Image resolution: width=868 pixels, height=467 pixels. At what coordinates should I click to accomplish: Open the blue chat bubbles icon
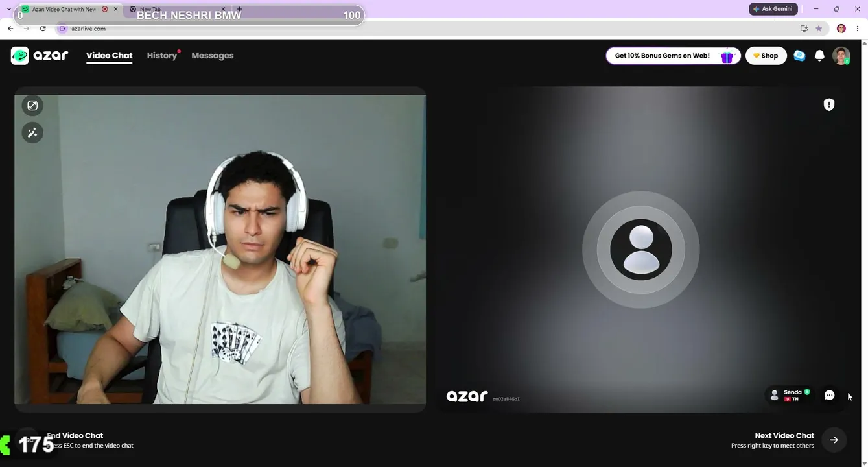tap(799, 56)
